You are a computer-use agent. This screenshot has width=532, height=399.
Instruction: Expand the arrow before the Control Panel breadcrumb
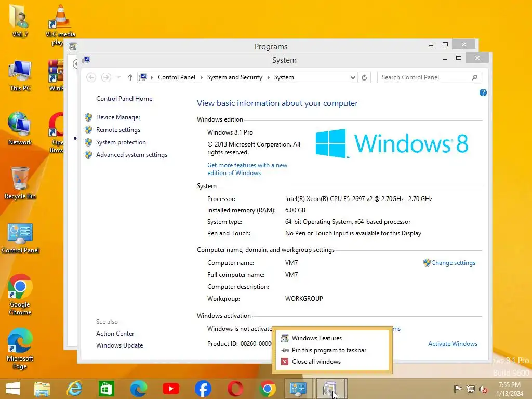tap(152, 78)
